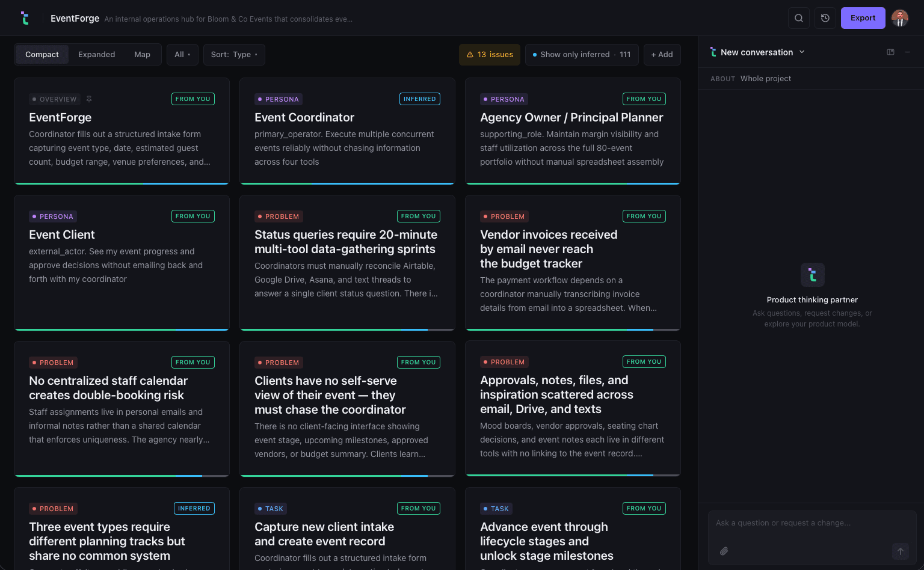Click the app logo in top left

click(25, 18)
